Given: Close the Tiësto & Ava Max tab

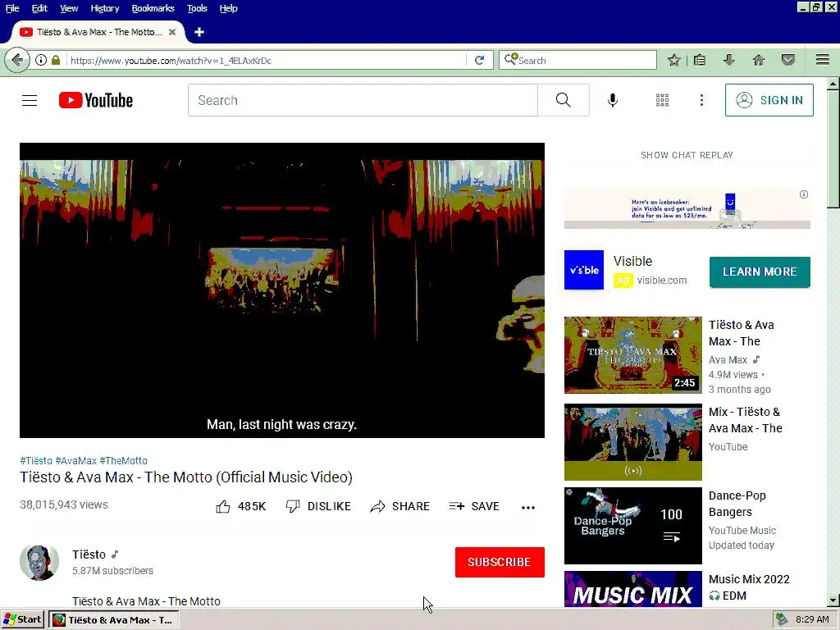Looking at the screenshot, I should click(172, 32).
